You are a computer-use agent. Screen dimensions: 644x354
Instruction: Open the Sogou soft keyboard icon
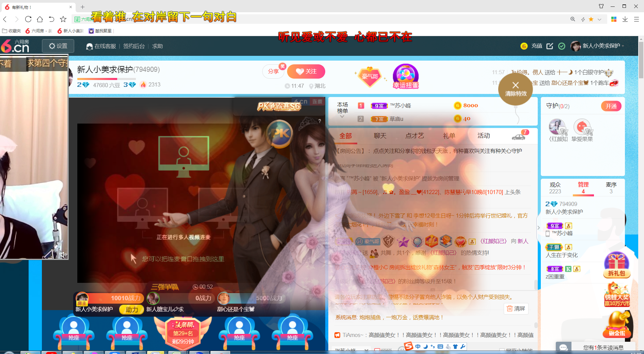point(440,347)
